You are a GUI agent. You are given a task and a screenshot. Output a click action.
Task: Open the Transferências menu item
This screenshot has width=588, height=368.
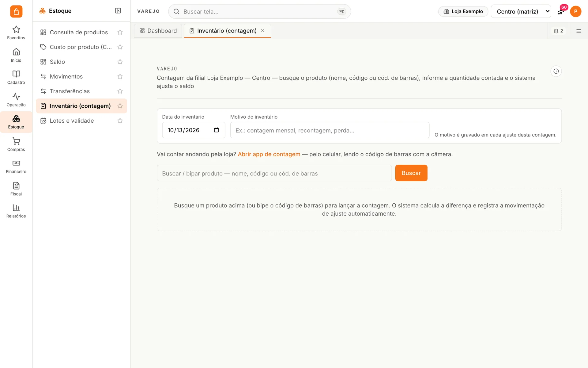tap(81, 91)
